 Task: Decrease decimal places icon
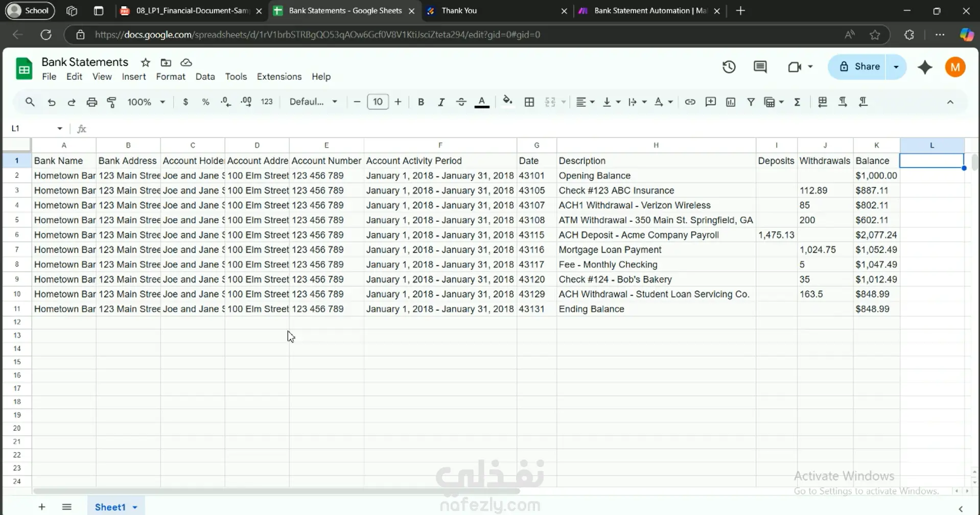(x=226, y=102)
